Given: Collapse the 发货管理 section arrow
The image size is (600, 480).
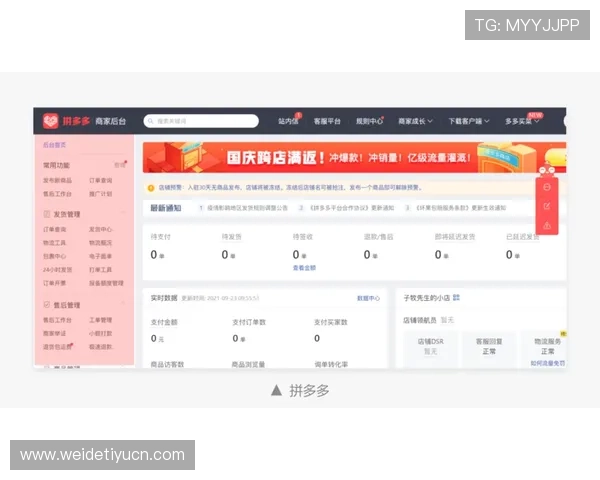Looking at the screenshot, I should click(x=123, y=212).
